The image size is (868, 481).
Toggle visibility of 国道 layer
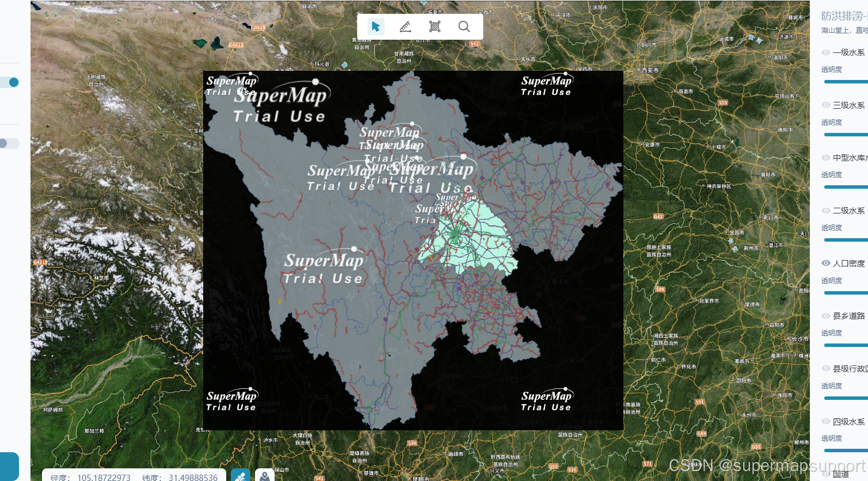click(826, 474)
